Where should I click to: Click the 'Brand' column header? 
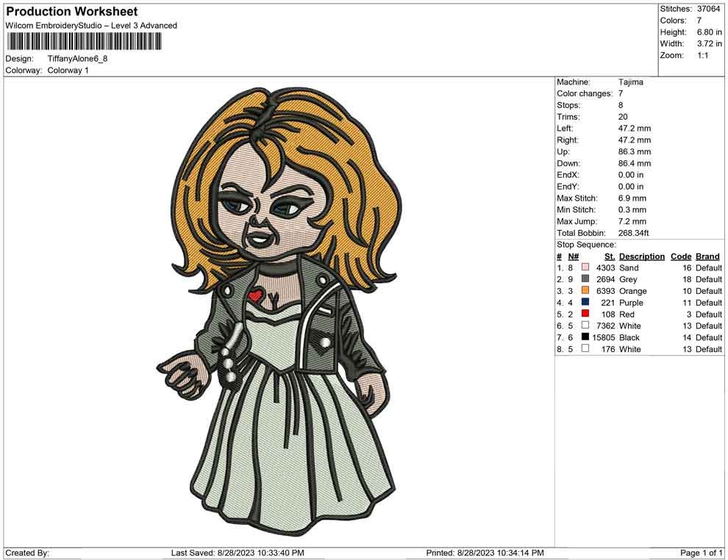[707, 256]
